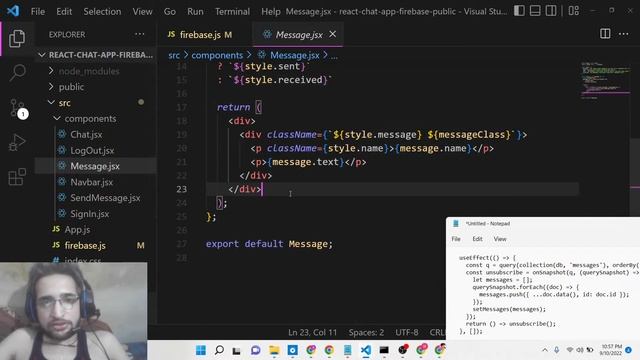
Task: Collapse the src folder
Action: point(96,103)
